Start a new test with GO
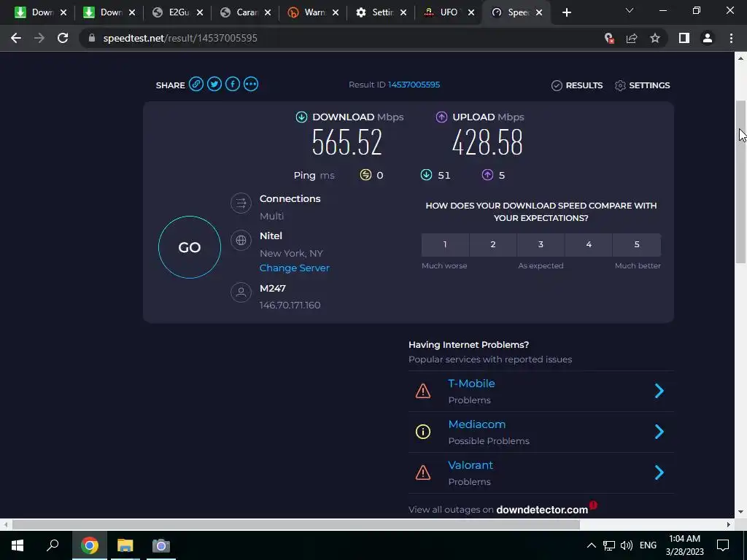The image size is (747, 560). [x=190, y=247]
